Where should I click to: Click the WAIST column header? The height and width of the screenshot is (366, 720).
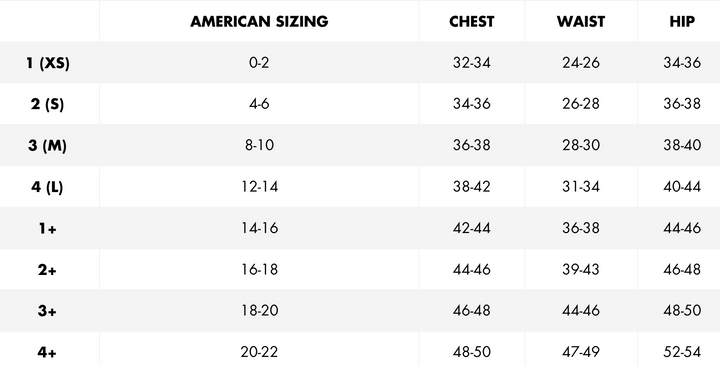[x=581, y=22]
